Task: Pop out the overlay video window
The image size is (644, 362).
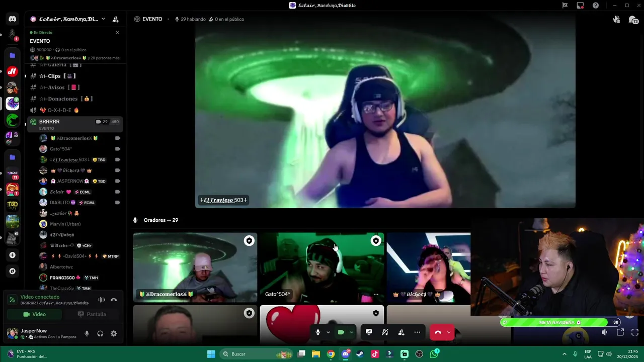Action: tap(620, 332)
